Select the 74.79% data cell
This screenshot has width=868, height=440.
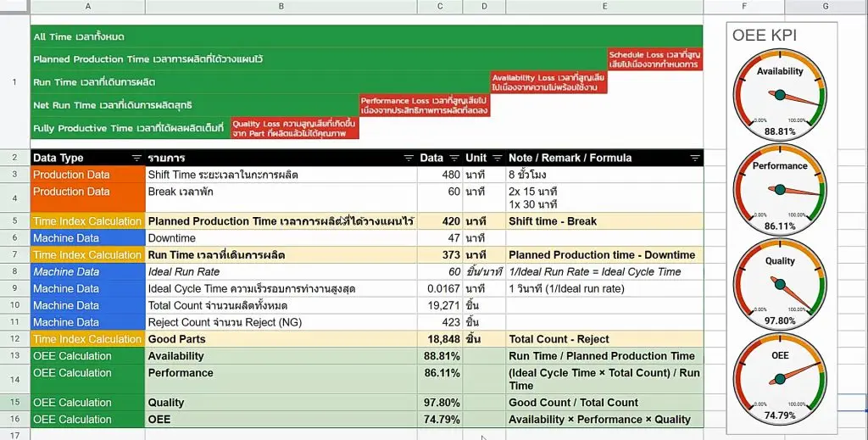440,420
